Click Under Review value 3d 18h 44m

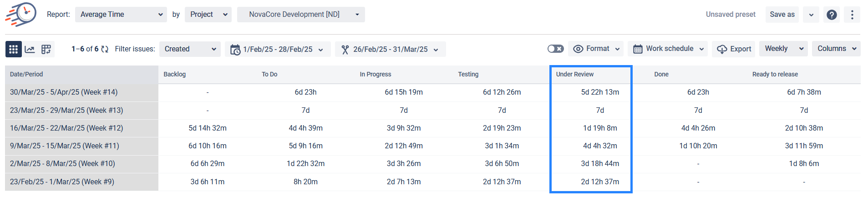point(600,164)
